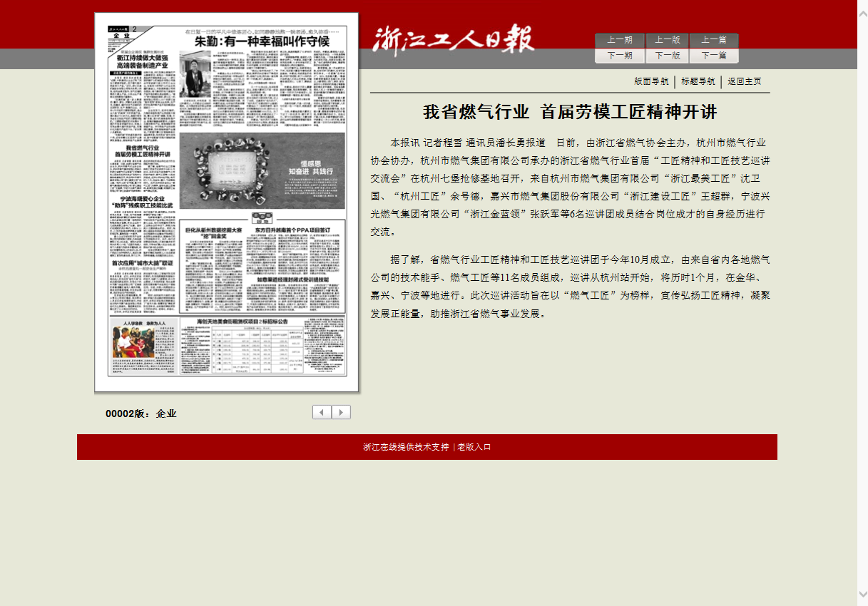The height and width of the screenshot is (606, 868).
Task: Jump to next article with 下一篇
Action: point(714,56)
